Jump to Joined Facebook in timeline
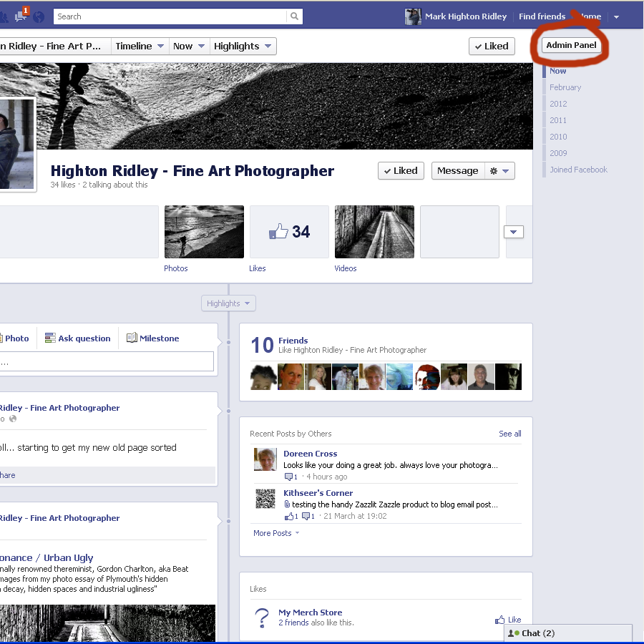The width and height of the screenshot is (644, 644). (x=578, y=169)
